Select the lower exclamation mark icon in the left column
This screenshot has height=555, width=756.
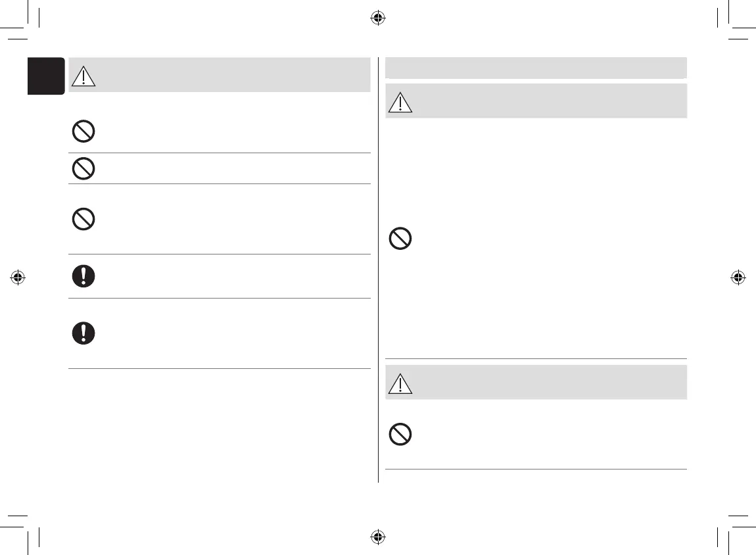(x=83, y=333)
